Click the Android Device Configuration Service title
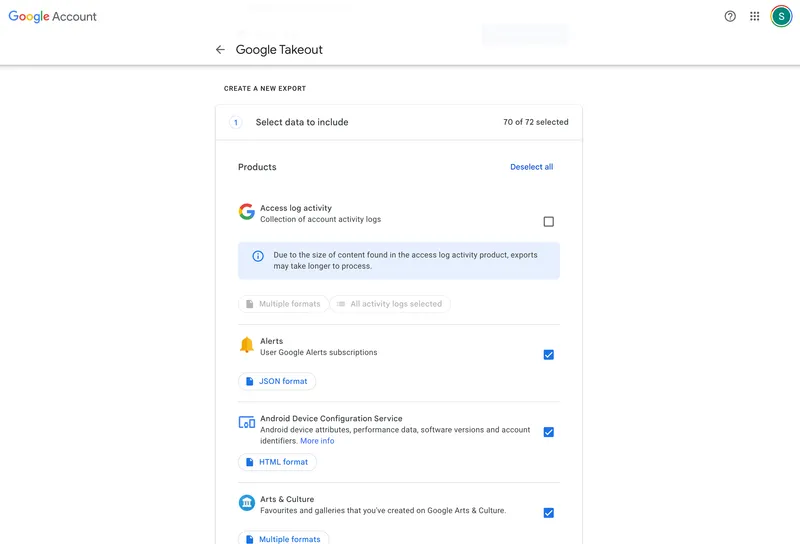 pyautogui.click(x=331, y=418)
